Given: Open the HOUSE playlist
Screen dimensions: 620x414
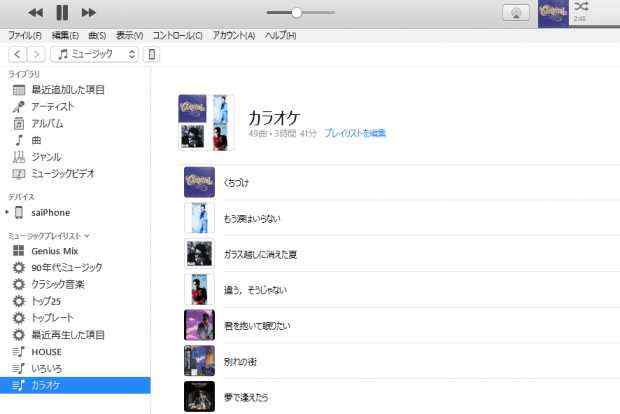Looking at the screenshot, I should pyautogui.click(x=46, y=352).
